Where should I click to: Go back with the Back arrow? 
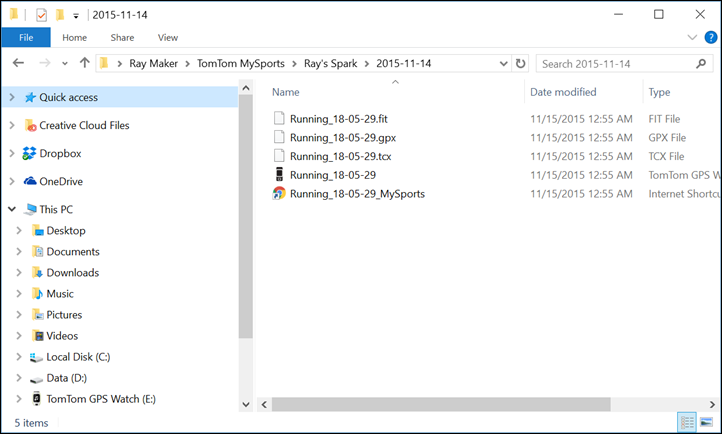tap(18, 63)
